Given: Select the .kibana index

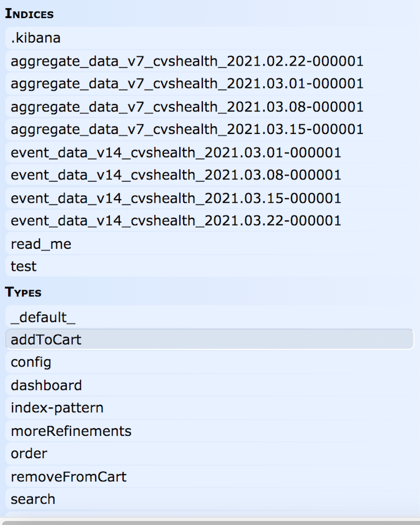Looking at the screenshot, I should coord(209,38).
